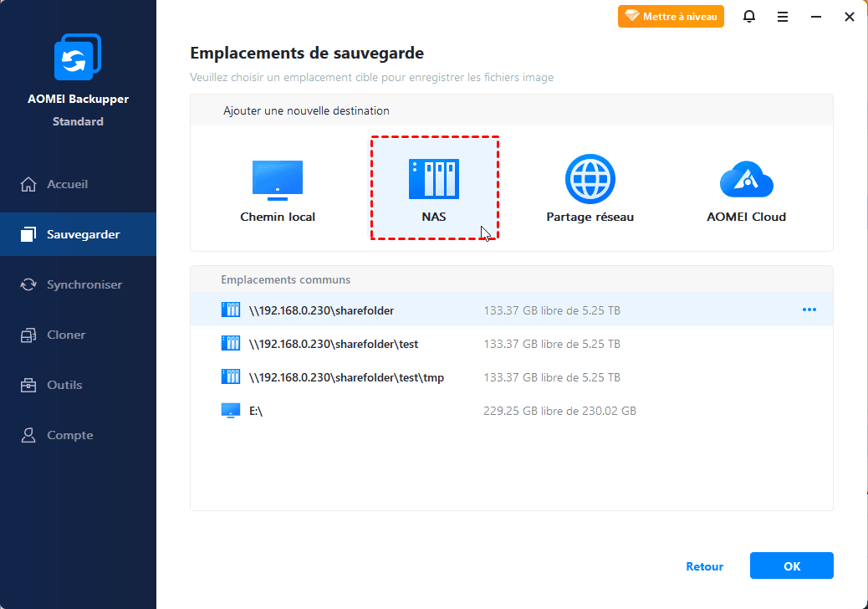Viewport: 868px width, 609px height.
Task: Open the notifications bell icon
Action: tap(749, 17)
